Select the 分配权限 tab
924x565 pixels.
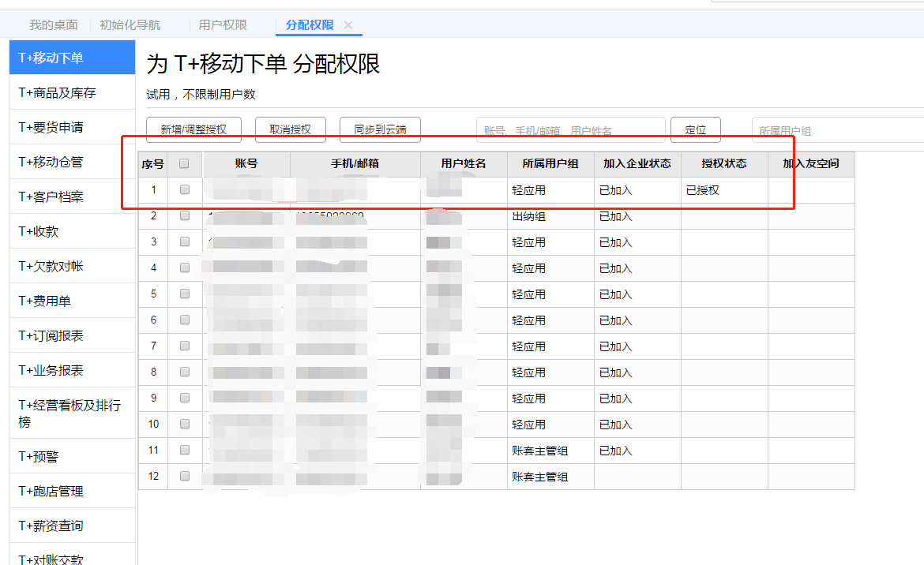point(310,25)
